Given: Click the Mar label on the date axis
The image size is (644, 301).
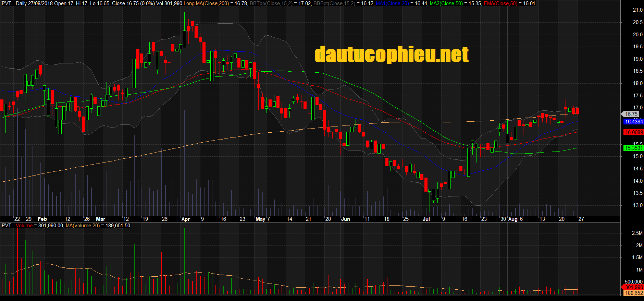Looking at the screenshot, I should click(x=101, y=219).
